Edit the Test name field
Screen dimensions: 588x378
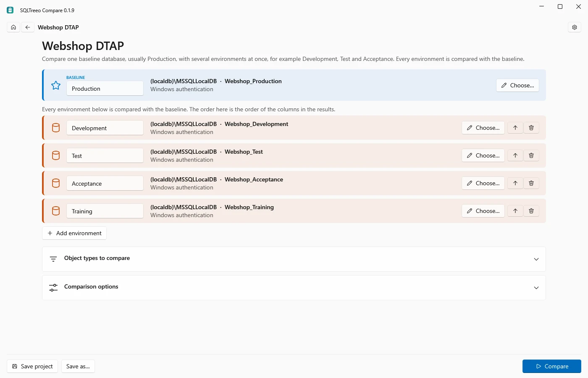pos(105,155)
